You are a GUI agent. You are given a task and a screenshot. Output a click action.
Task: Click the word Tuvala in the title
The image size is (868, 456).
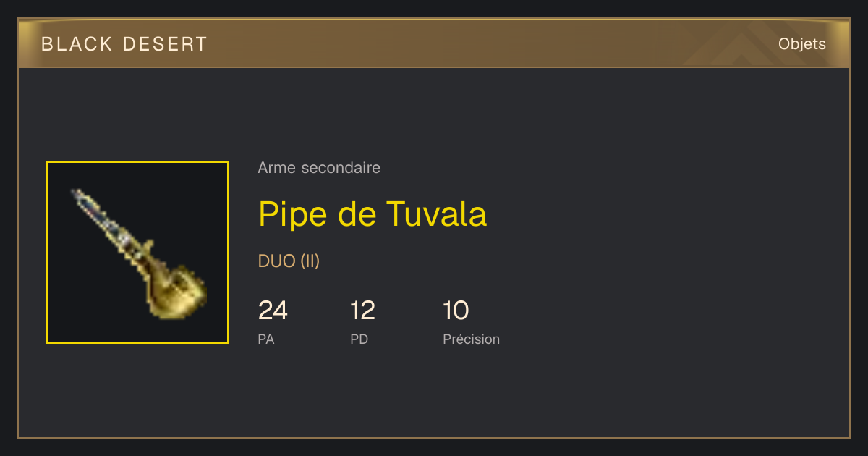[x=437, y=214]
